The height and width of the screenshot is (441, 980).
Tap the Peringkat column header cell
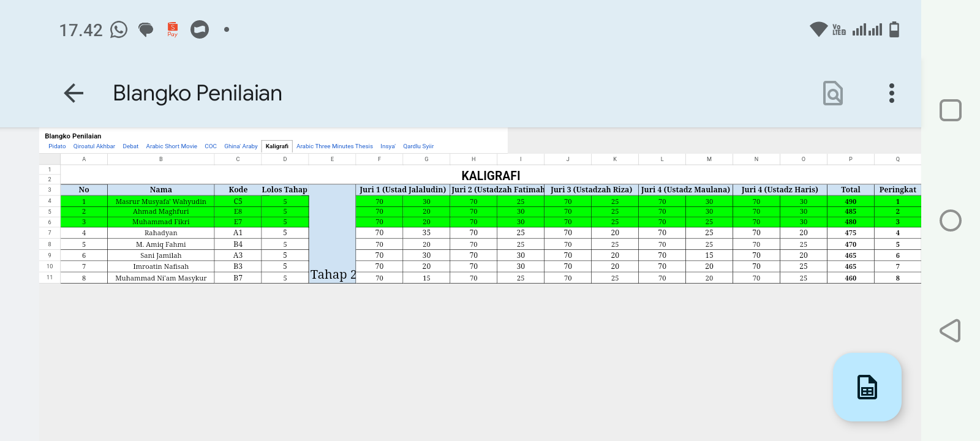click(x=897, y=190)
